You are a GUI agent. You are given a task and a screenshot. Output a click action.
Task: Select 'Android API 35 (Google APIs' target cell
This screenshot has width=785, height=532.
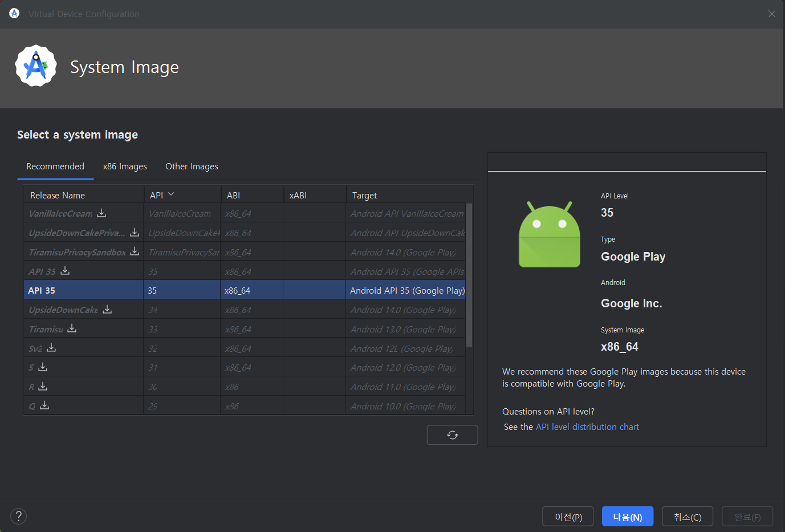point(407,271)
